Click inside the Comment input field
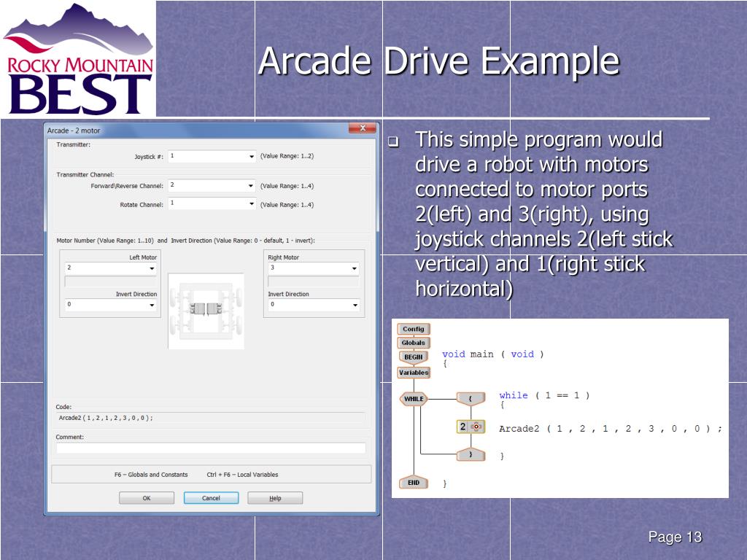 (211, 448)
